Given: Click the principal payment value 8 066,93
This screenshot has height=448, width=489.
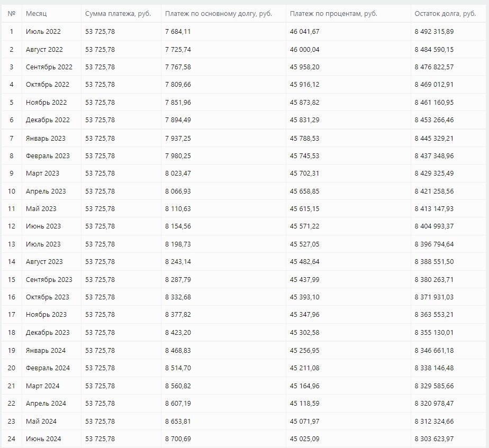Looking at the screenshot, I should click(x=178, y=191).
